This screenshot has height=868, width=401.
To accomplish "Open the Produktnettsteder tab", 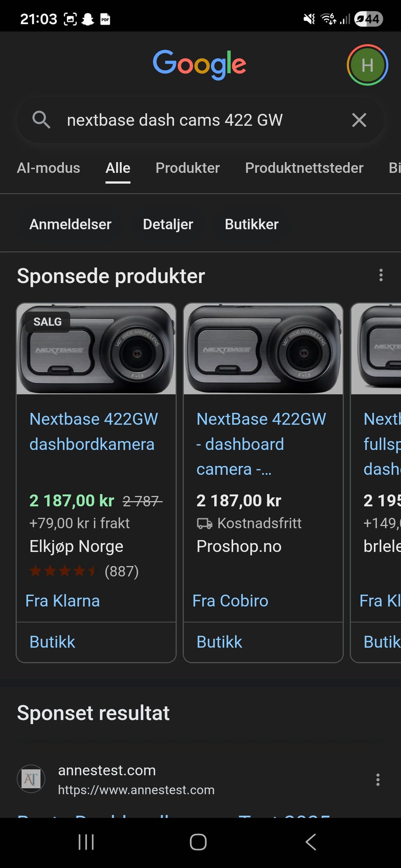I will (x=304, y=168).
